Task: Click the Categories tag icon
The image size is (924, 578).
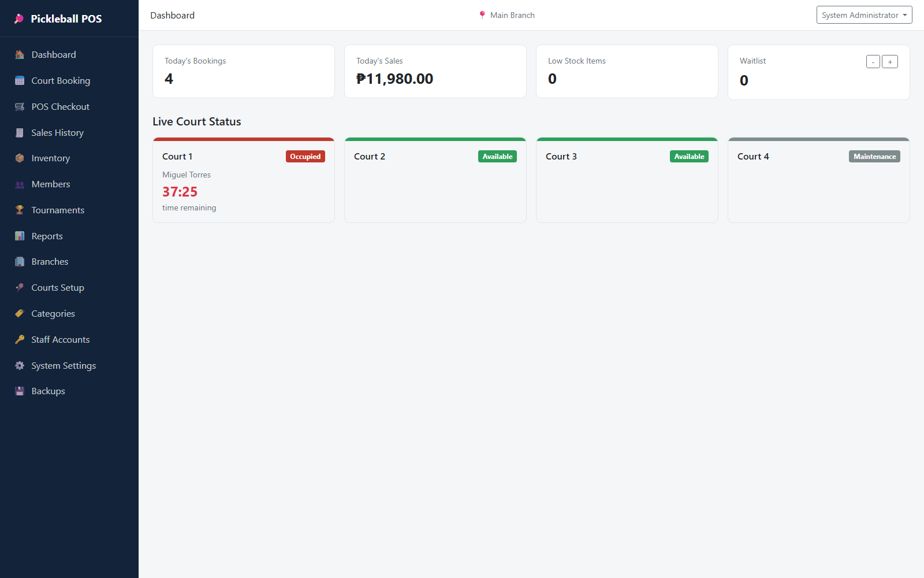Action: (x=20, y=313)
